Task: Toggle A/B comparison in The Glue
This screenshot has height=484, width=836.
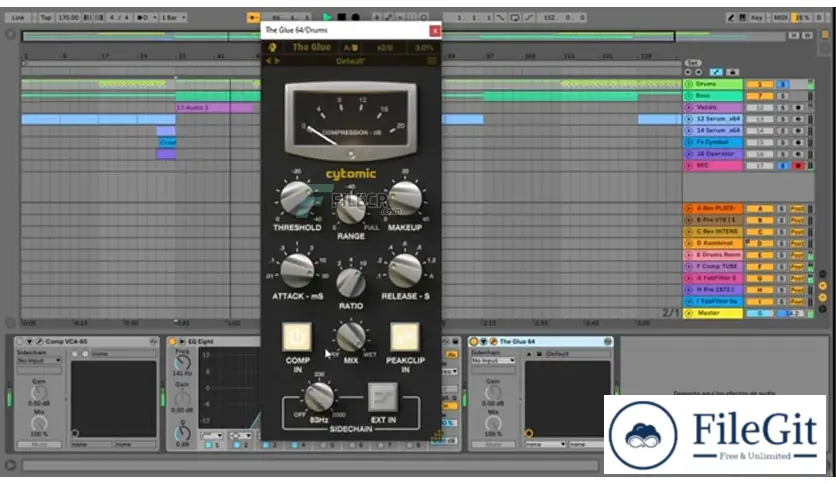Action: click(351, 47)
